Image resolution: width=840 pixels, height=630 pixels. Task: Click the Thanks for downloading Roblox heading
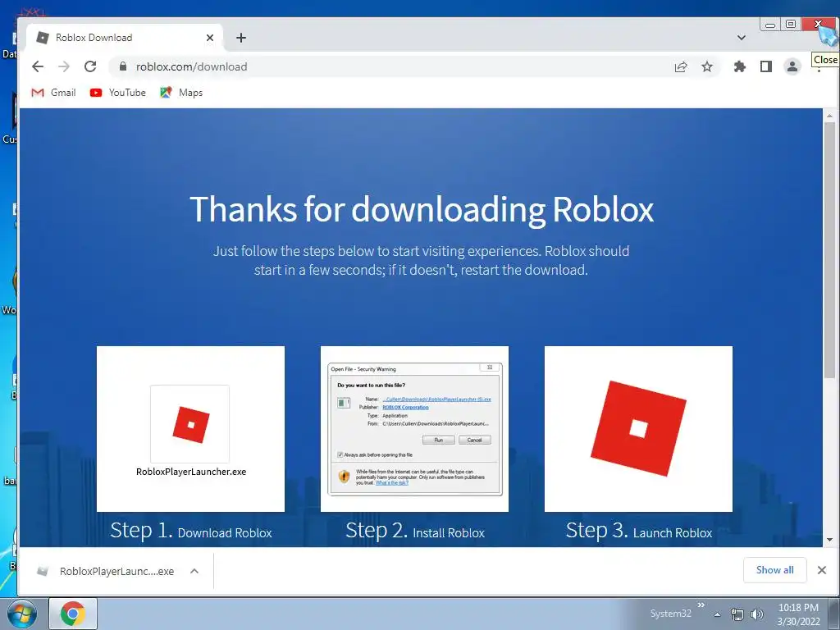click(x=422, y=209)
